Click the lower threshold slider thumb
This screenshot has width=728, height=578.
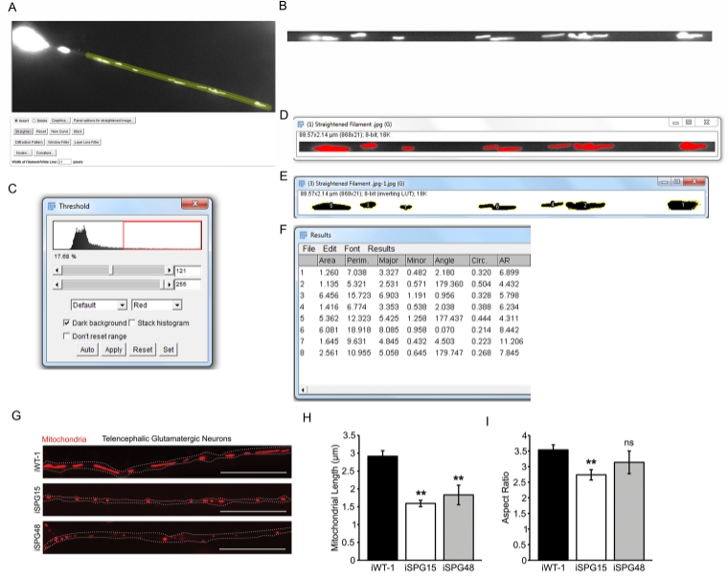tap(111, 270)
